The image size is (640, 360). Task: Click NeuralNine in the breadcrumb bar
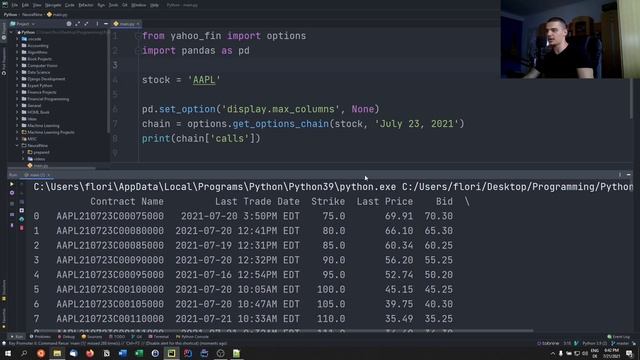(x=32, y=14)
